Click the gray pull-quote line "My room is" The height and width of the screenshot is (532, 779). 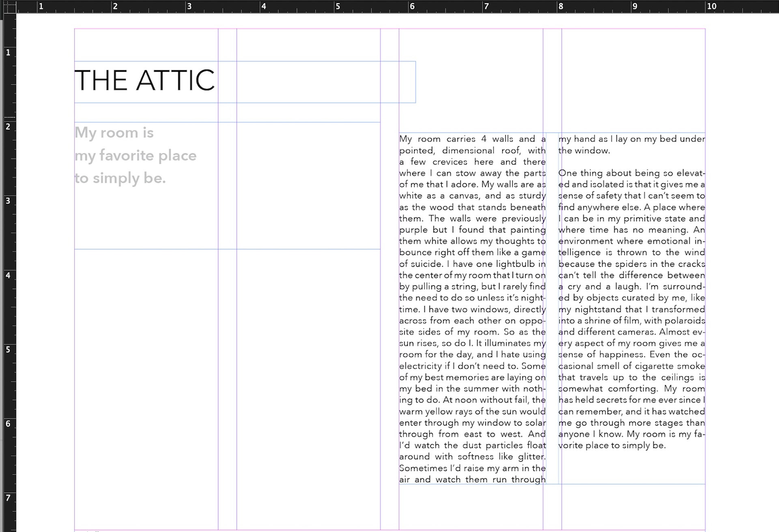tap(114, 133)
